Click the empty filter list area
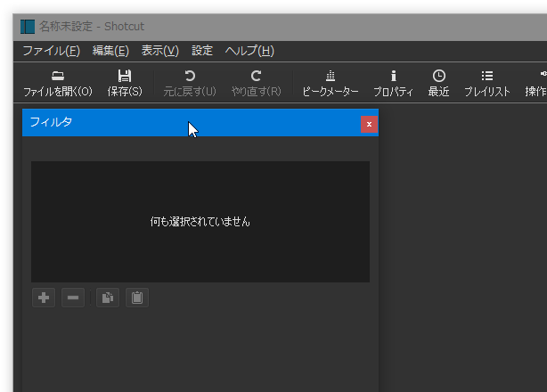This screenshot has width=547, height=392. (x=200, y=222)
